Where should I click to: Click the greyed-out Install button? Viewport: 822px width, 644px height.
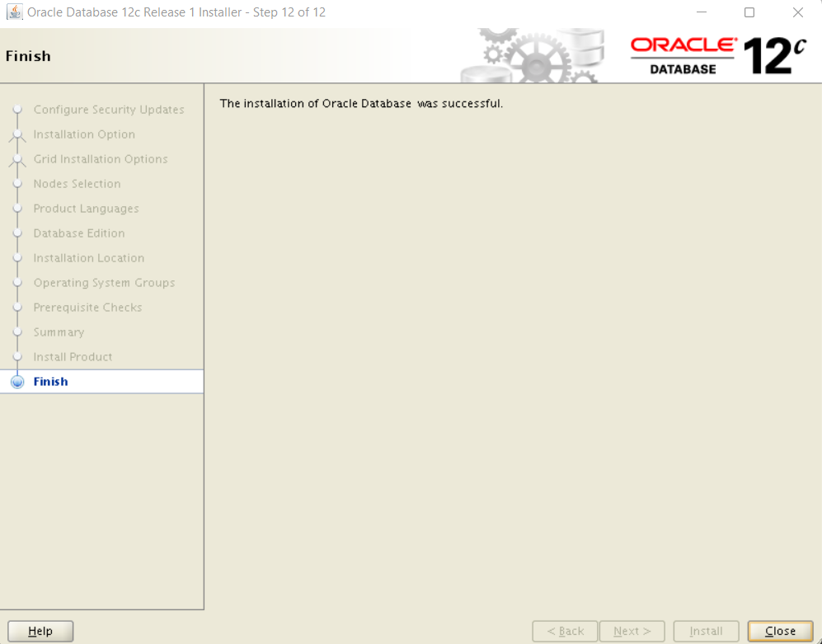point(706,631)
